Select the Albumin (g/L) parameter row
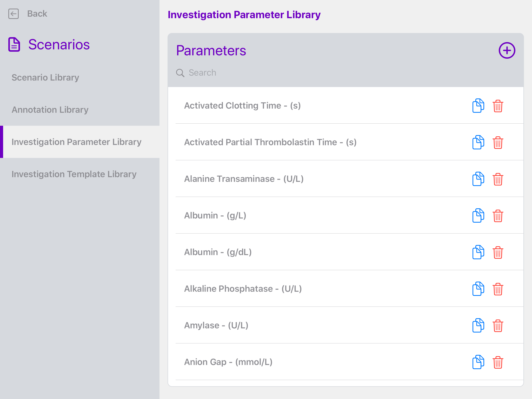 click(x=286, y=215)
